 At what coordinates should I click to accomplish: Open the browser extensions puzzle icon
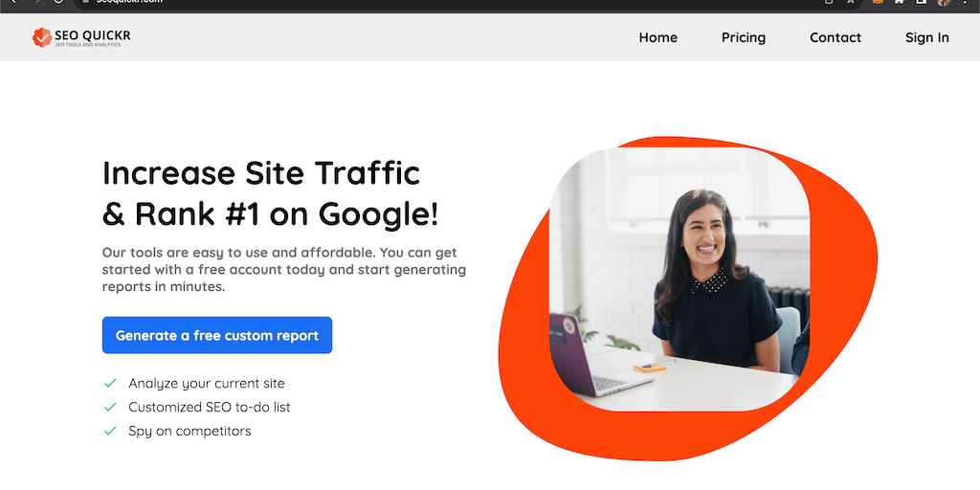(x=900, y=2)
